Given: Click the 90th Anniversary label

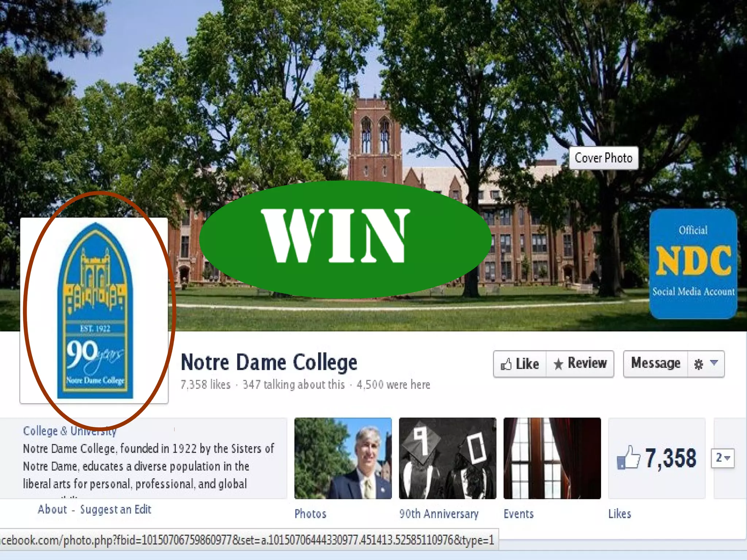Looking at the screenshot, I should click(439, 514).
